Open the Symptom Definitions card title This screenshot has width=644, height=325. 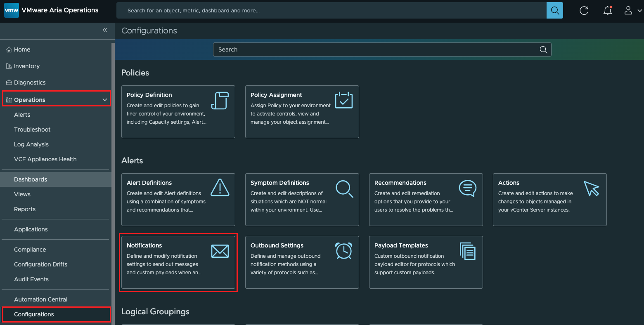tap(280, 183)
